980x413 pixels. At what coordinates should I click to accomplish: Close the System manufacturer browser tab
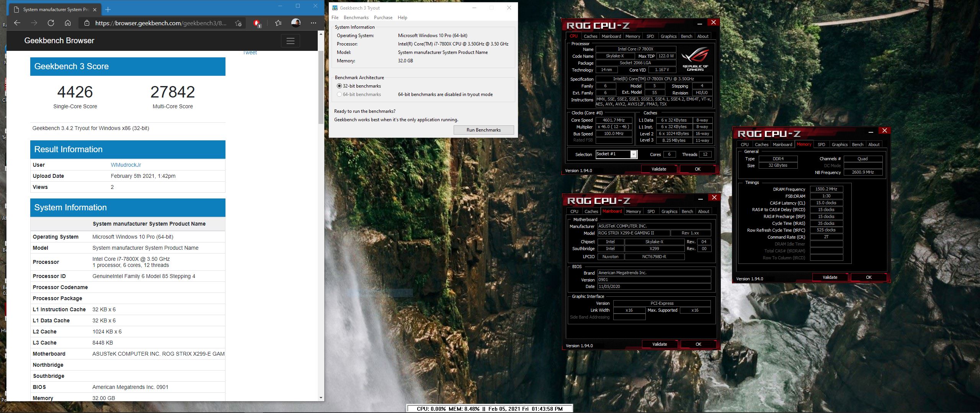point(95,9)
